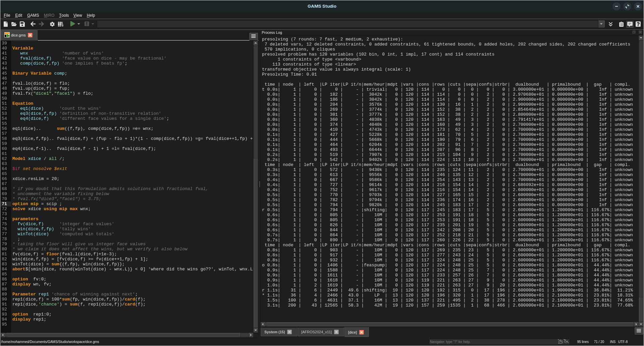644x346 pixels.
Task: Click the Process Log horizontal scrollbar right arrow
Action: point(636,324)
